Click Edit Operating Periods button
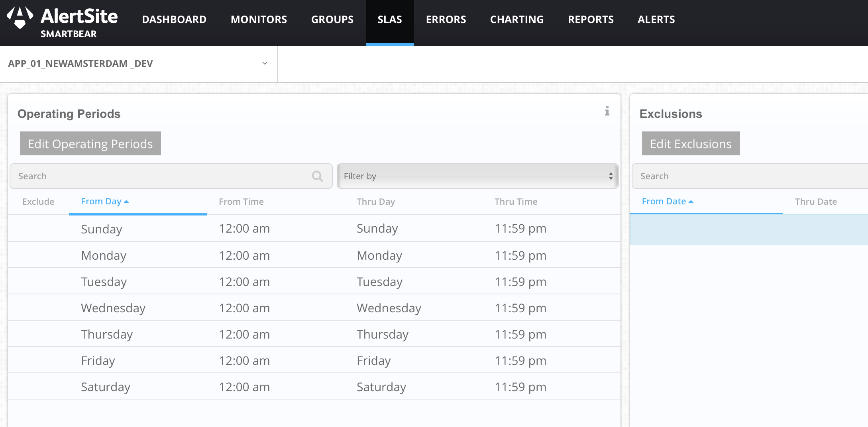Image resolution: width=868 pixels, height=427 pixels. 90,143
